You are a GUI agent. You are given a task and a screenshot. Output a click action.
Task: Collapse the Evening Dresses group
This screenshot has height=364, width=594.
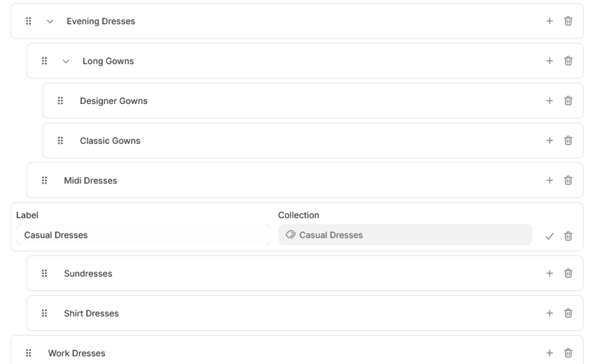coord(50,22)
